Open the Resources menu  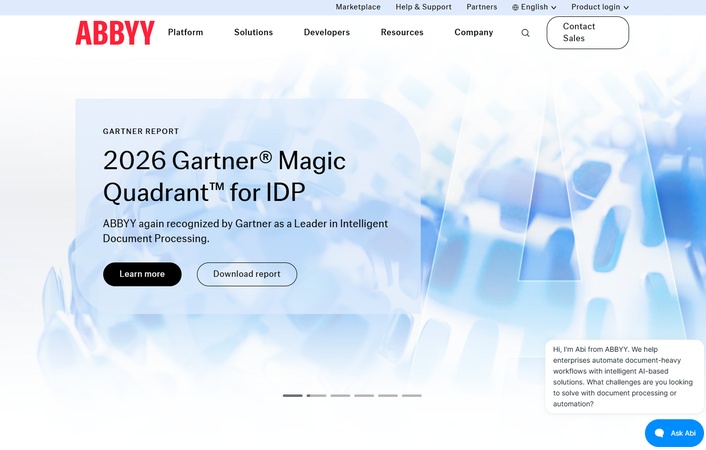tap(402, 32)
